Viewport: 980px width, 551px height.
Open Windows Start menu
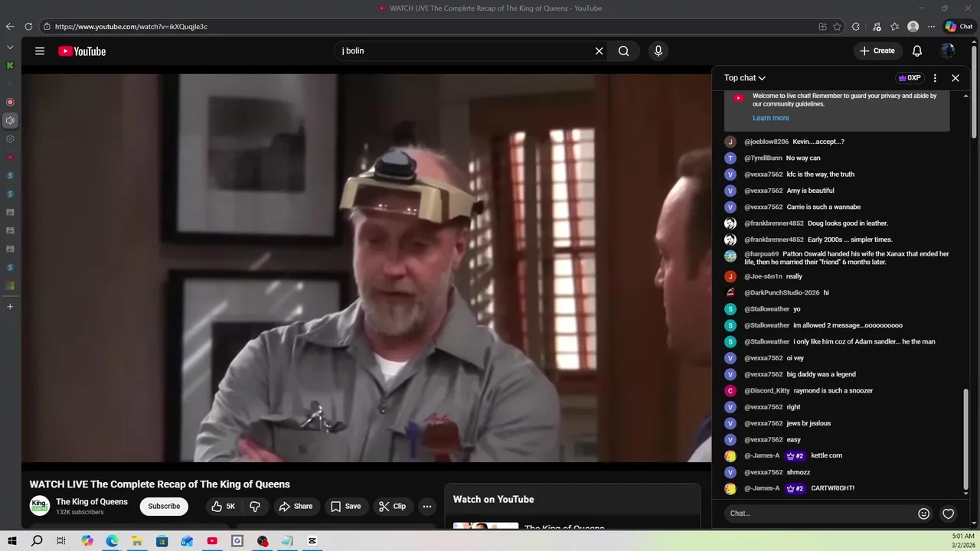11,541
